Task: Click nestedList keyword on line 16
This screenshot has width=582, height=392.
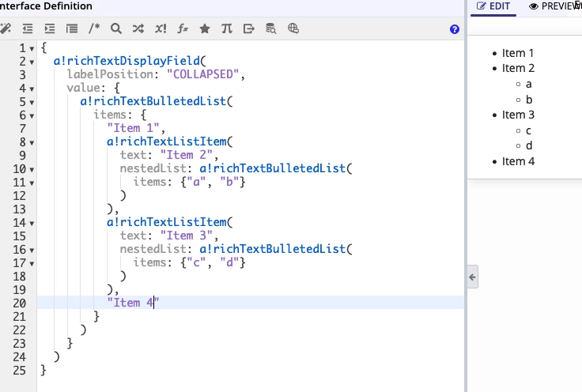Action: pos(153,249)
